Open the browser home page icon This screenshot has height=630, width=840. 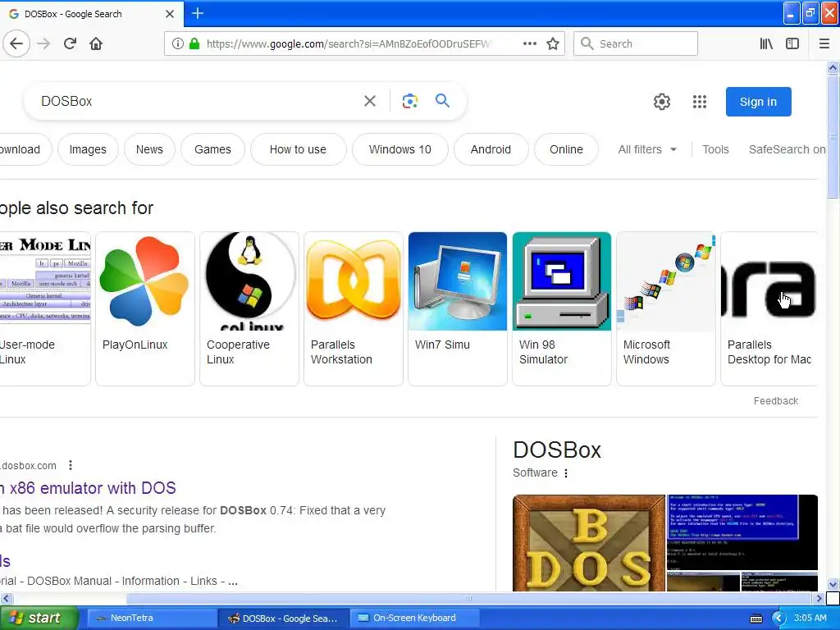tap(96, 43)
